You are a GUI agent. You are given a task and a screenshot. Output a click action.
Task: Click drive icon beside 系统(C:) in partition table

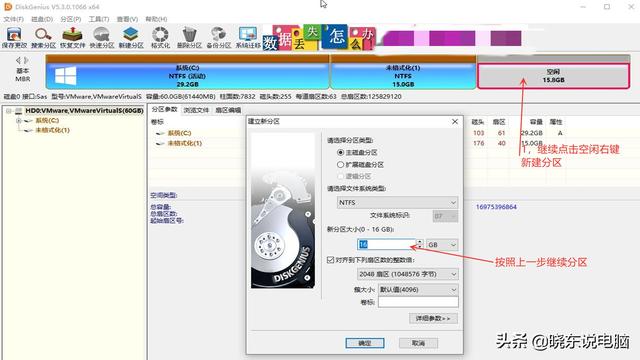[160, 133]
